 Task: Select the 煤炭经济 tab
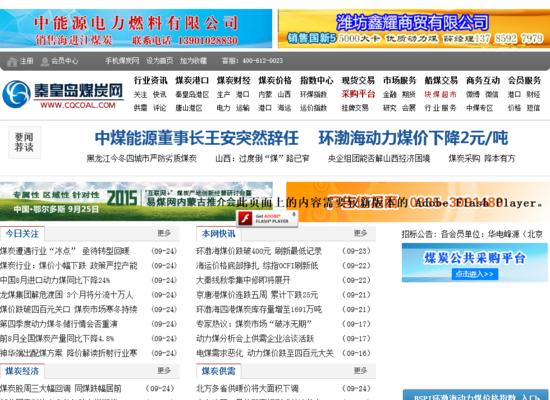coord(22,371)
